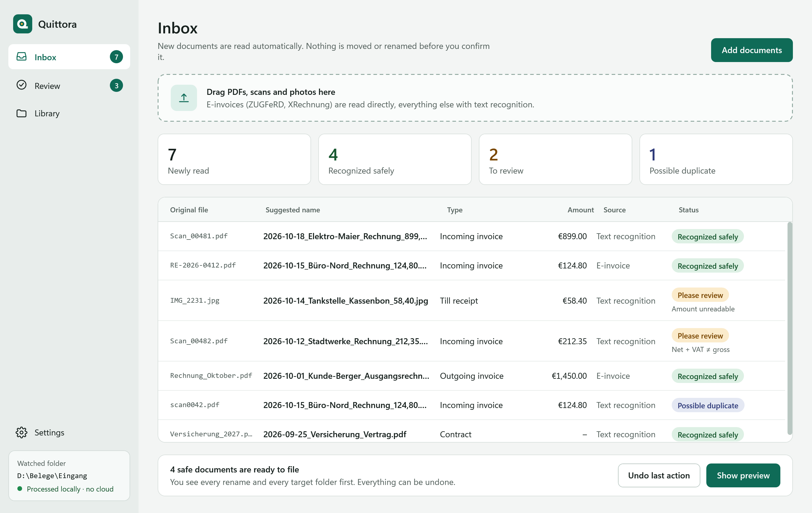Click the Show preview button
The image size is (812, 513).
coord(743,475)
